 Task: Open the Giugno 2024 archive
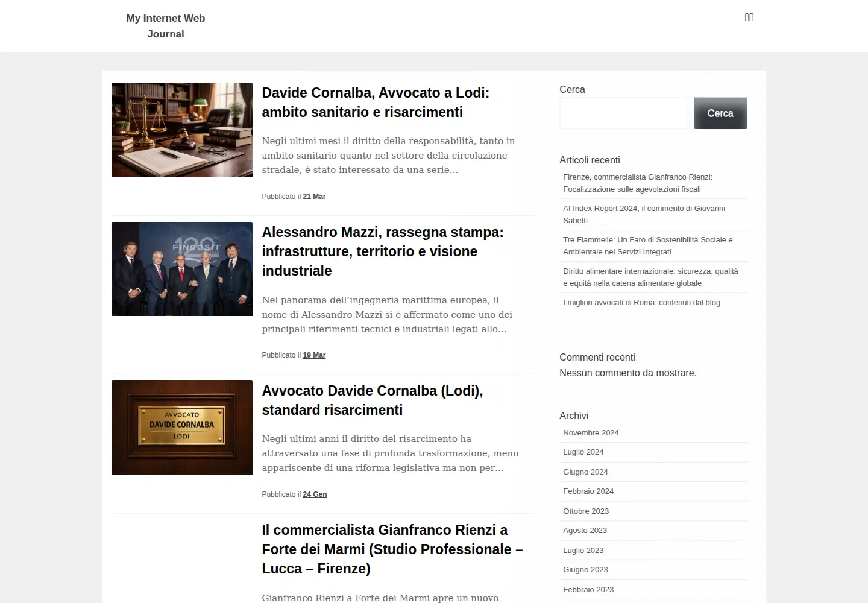[585, 472]
